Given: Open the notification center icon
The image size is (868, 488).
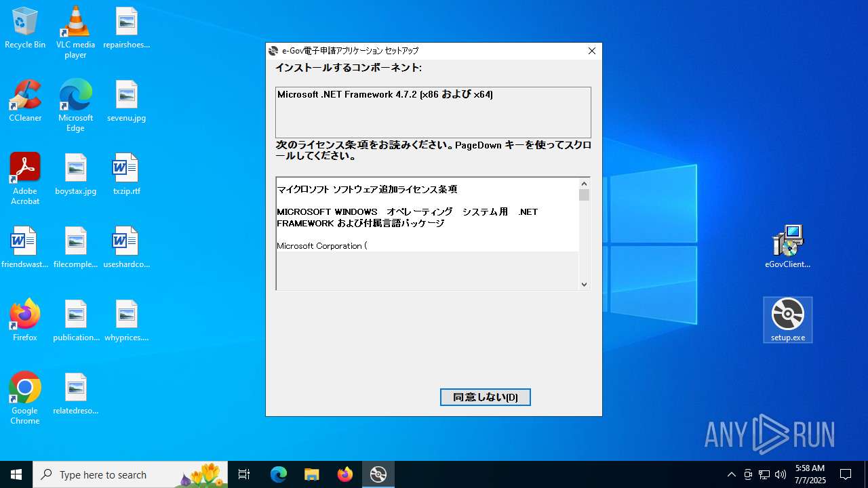Looking at the screenshot, I should (846, 474).
